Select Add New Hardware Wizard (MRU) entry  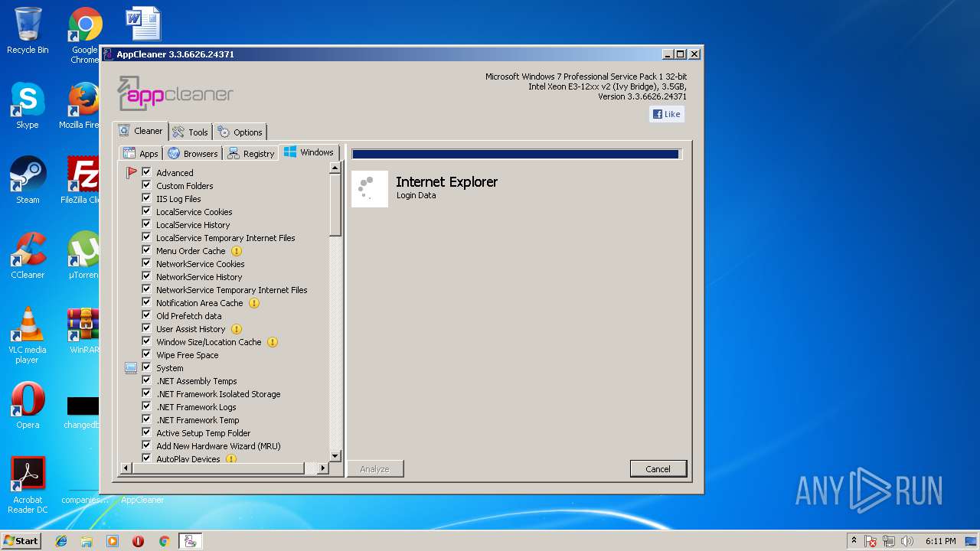pyautogui.click(x=218, y=446)
